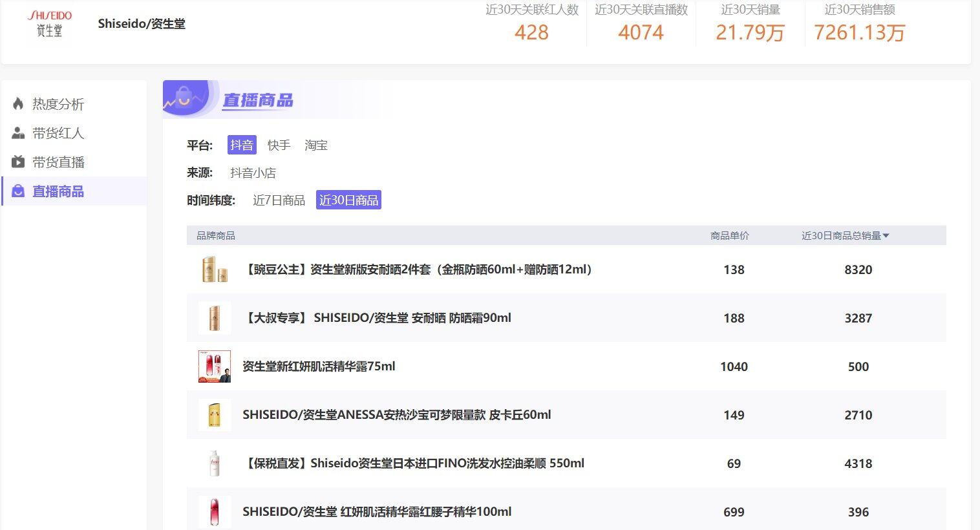Open ANESSA安热沙宝可梦限量款 product link
This screenshot has height=530, width=980.
tap(397, 415)
